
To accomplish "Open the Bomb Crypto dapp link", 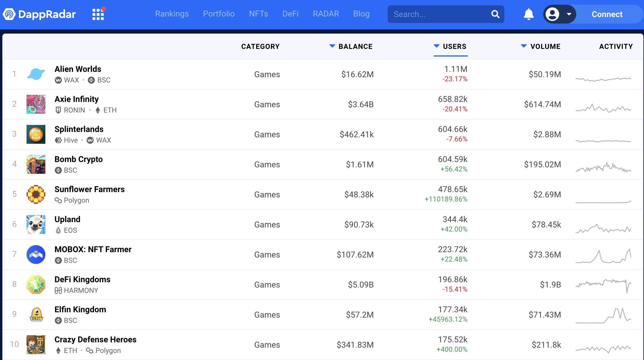I will point(79,159).
